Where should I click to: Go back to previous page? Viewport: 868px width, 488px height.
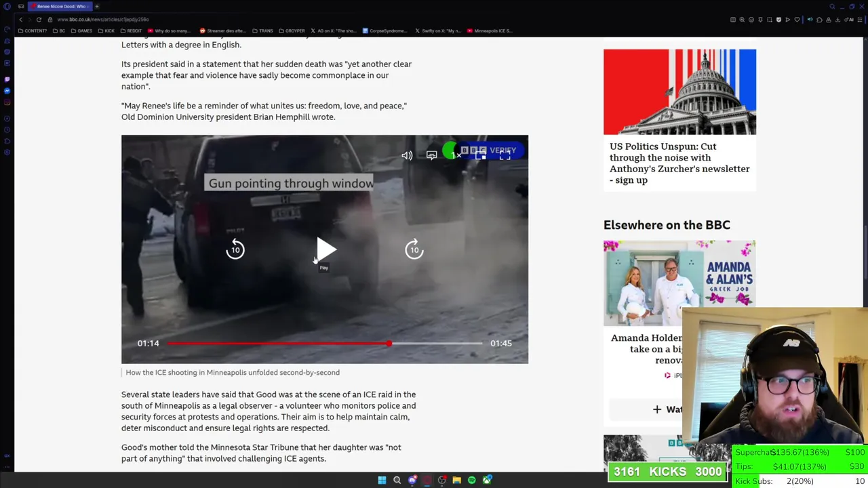pyautogui.click(x=20, y=20)
